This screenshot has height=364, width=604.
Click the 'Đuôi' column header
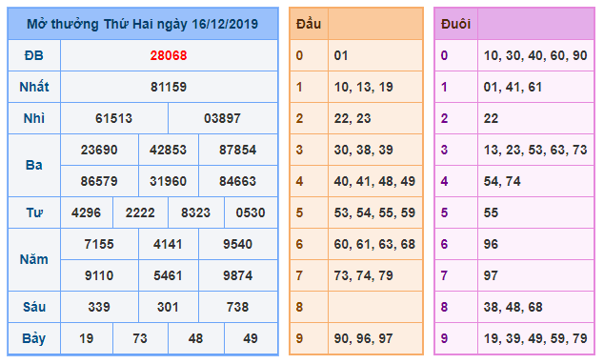click(x=455, y=24)
